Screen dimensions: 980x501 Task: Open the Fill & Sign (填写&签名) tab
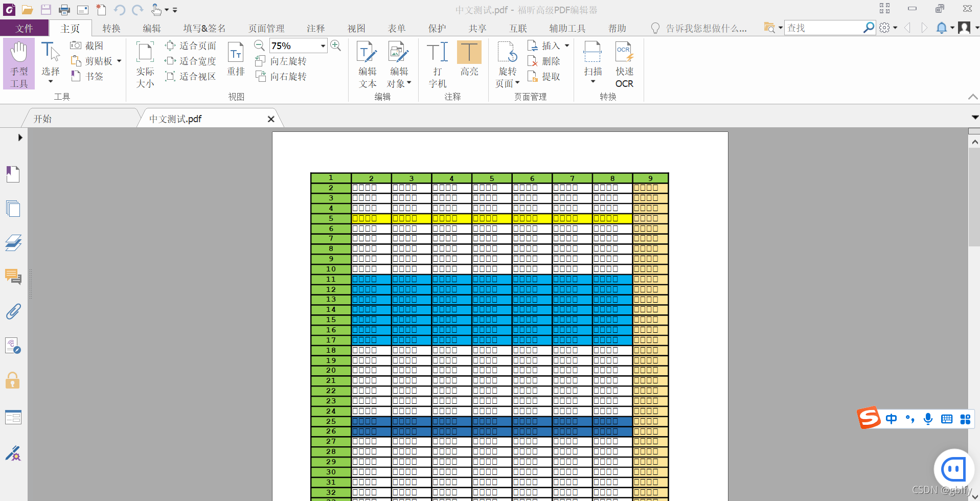tap(204, 28)
